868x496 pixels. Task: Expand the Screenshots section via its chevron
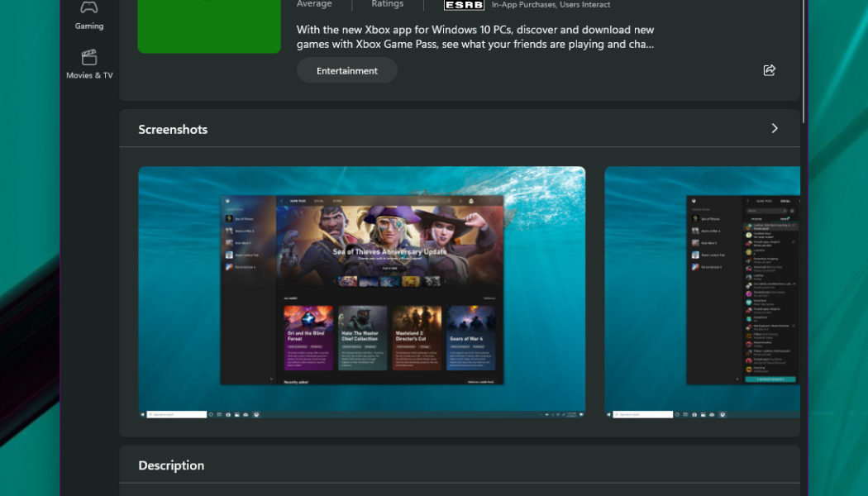tap(775, 128)
